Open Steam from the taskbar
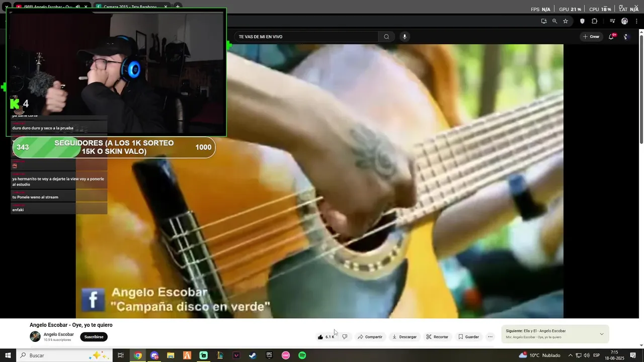 [253, 355]
